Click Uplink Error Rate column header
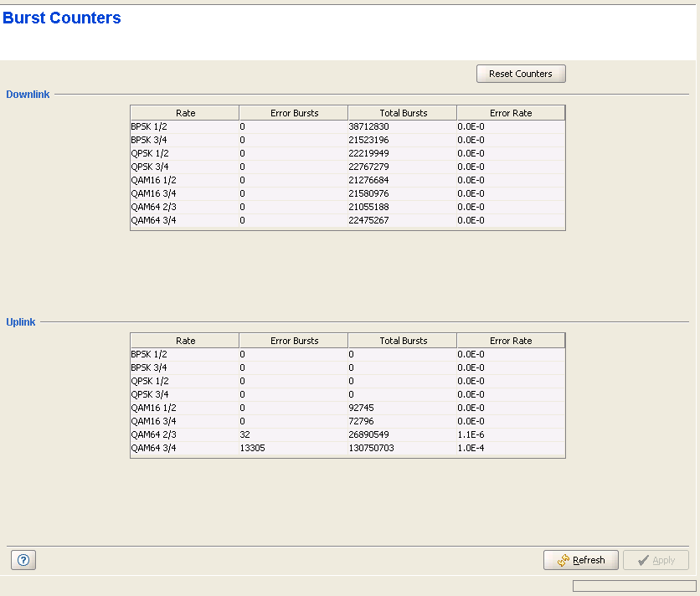Screen dimensions: 700x596 click(511, 341)
